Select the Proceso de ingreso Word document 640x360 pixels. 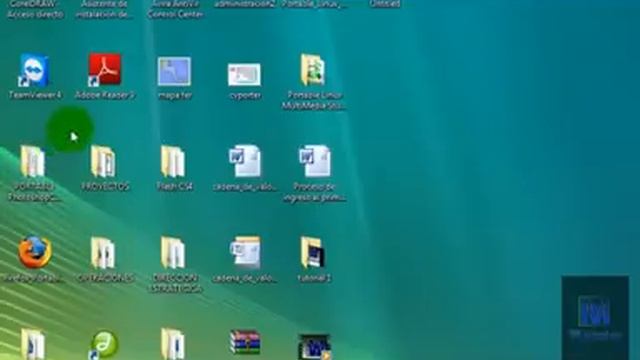[x=314, y=161]
